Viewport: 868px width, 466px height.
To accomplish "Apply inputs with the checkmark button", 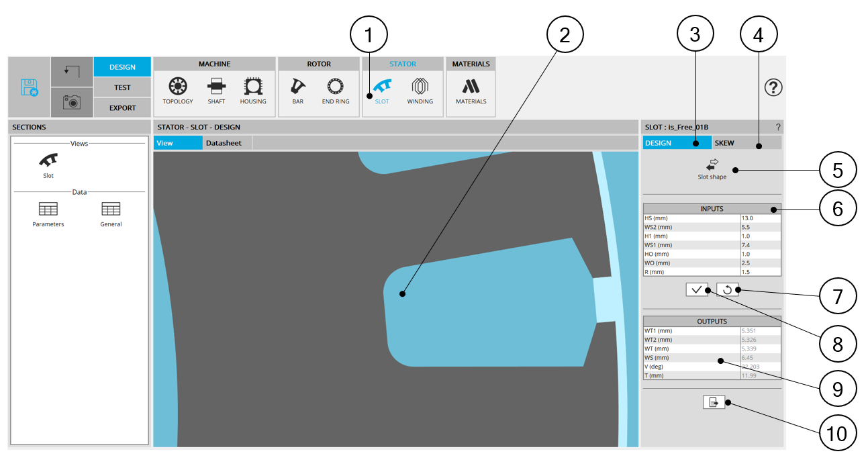I will click(x=697, y=289).
